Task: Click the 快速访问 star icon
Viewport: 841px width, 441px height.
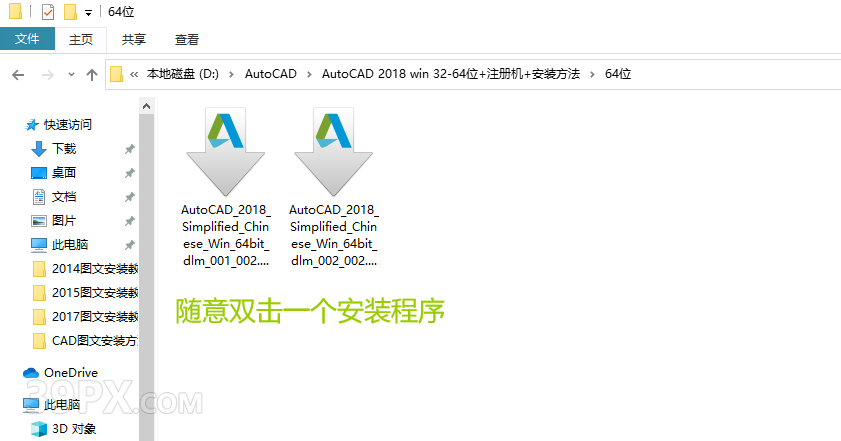Action: point(32,125)
